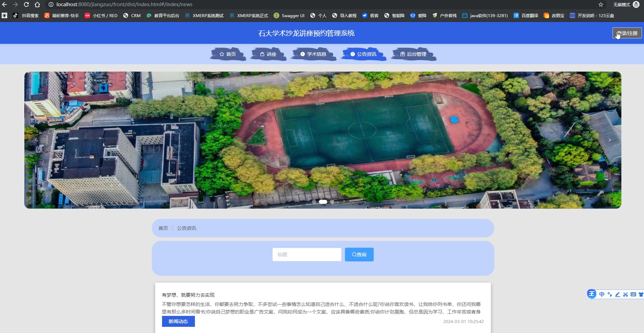Open the 改图宝 bookmark
The image size is (644, 333).
pyautogui.click(x=554, y=15)
